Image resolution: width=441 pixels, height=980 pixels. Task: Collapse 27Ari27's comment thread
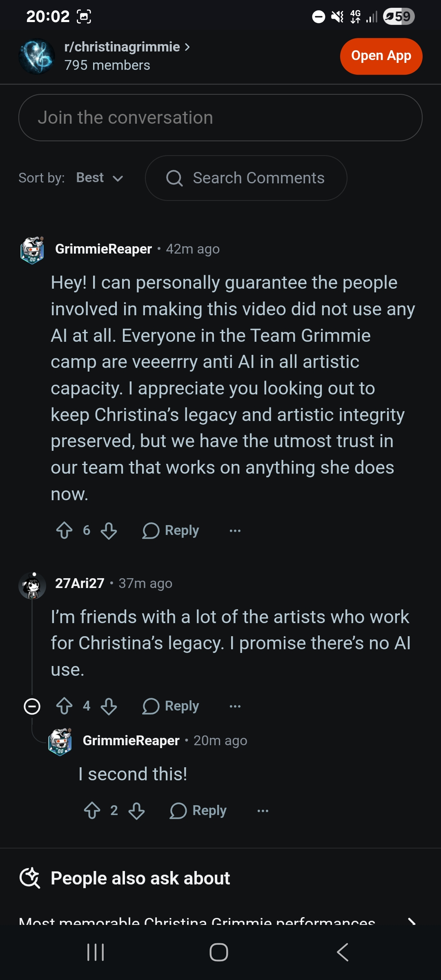tap(32, 706)
